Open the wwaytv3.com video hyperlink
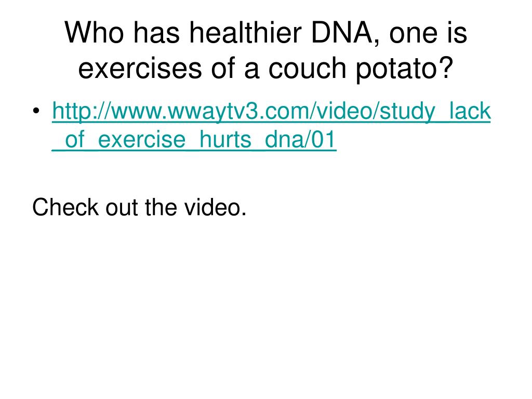Viewport: 532px width, 399px height. click(x=271, y=125)
